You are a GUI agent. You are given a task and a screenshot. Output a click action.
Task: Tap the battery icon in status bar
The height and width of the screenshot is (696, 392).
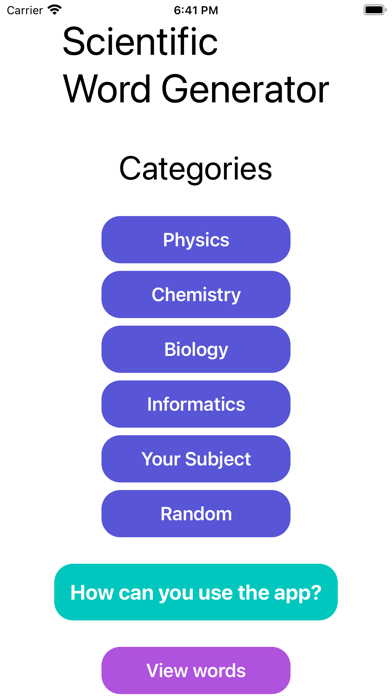[375, 10]
